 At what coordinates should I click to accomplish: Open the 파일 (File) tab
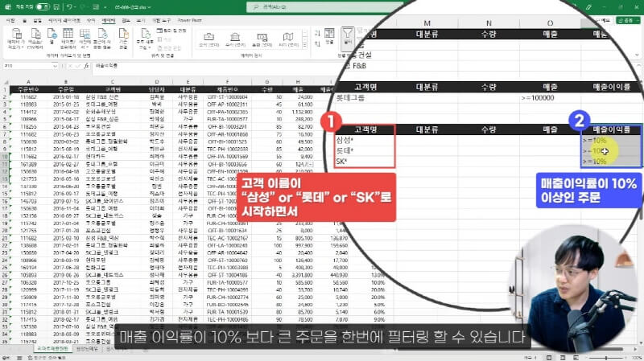(10, 20)
